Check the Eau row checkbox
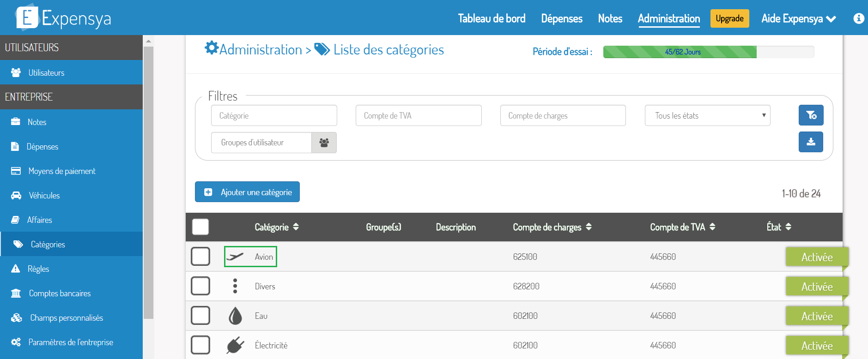The width and height of the screenshot is (868, 359). coord(200,316)
